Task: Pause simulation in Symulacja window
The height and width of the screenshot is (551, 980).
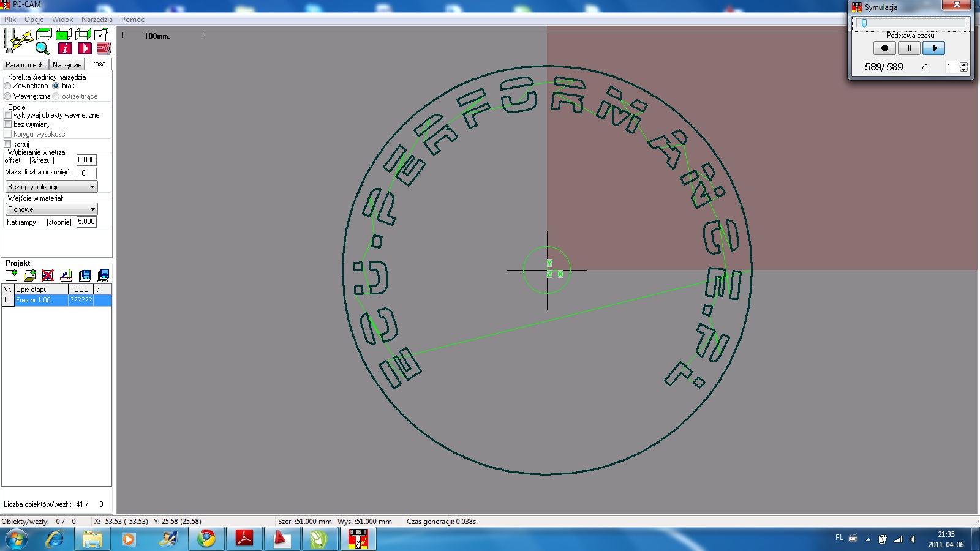Action: click(909, 48)
